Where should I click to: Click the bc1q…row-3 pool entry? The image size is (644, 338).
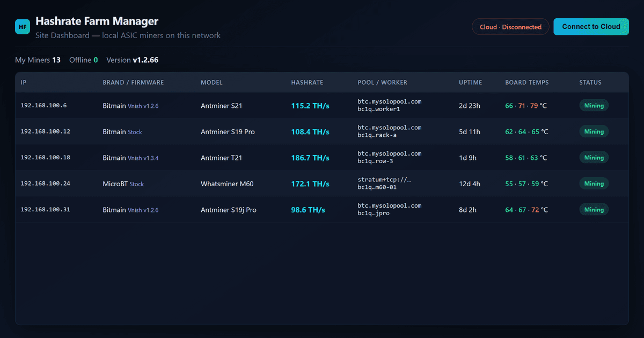390,157
